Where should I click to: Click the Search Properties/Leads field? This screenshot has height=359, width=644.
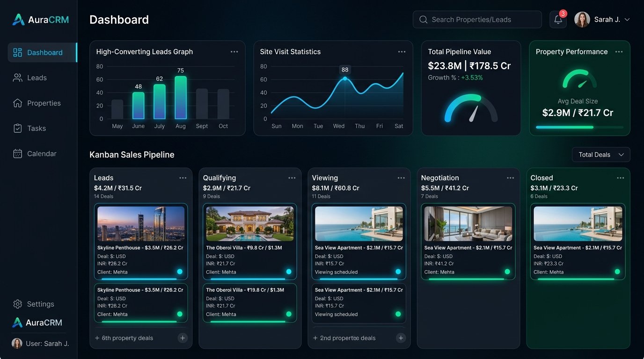coord(477,20)
